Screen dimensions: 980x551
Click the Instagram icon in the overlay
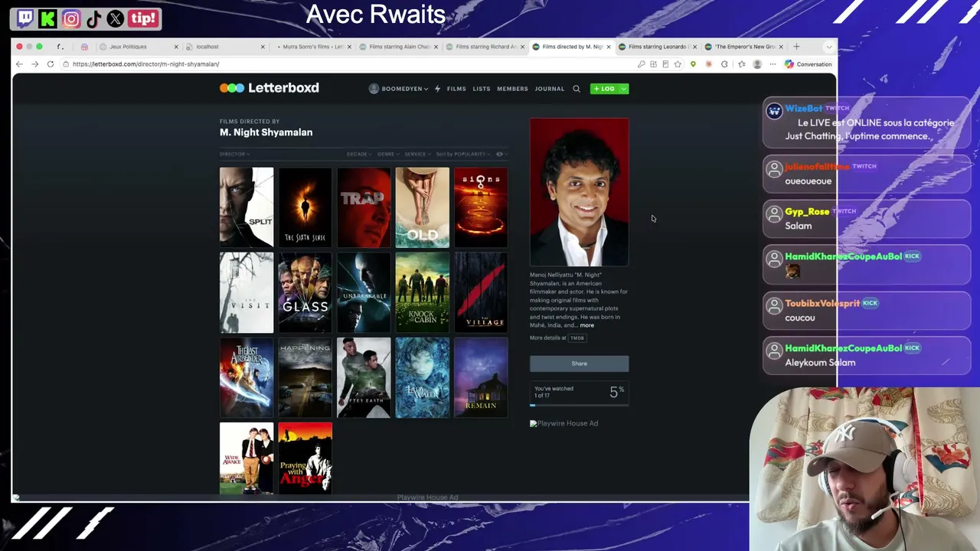tap(71, 18)
